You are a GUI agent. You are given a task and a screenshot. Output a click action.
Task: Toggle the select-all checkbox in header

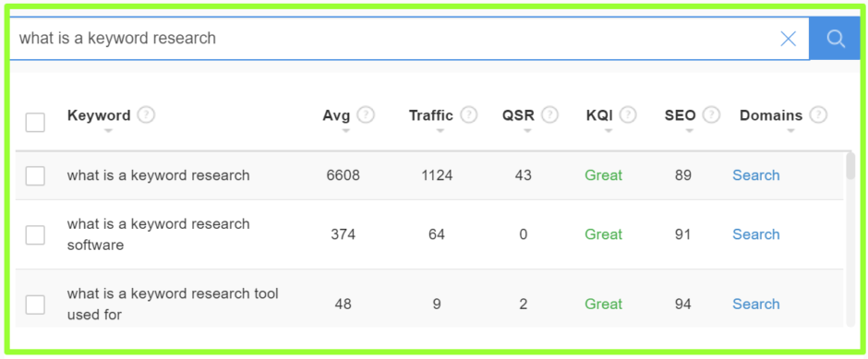(35, 122)
